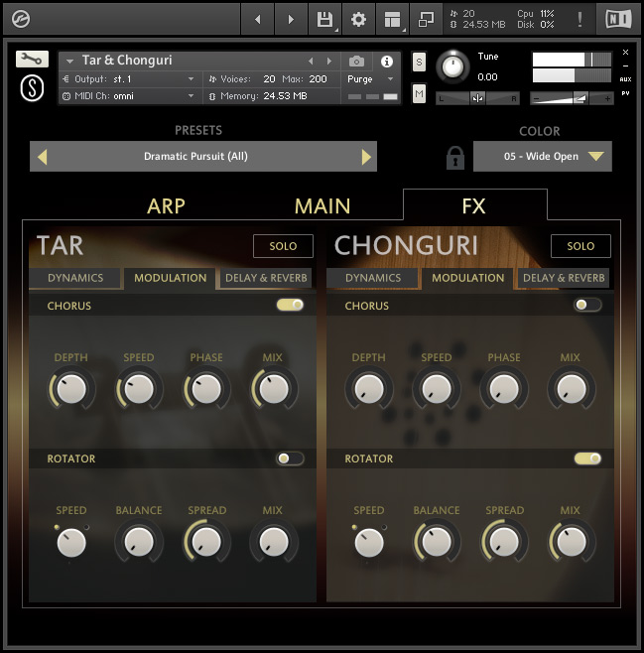Mute the instrument with M button
Image resolution: width=644 pixels, height=653 pixels.
(419, 94)
